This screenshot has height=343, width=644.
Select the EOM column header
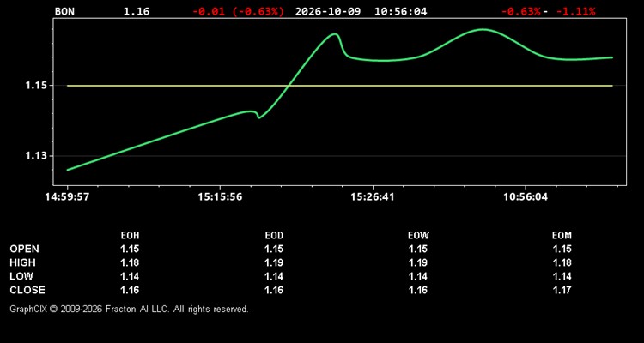point(562,236)
